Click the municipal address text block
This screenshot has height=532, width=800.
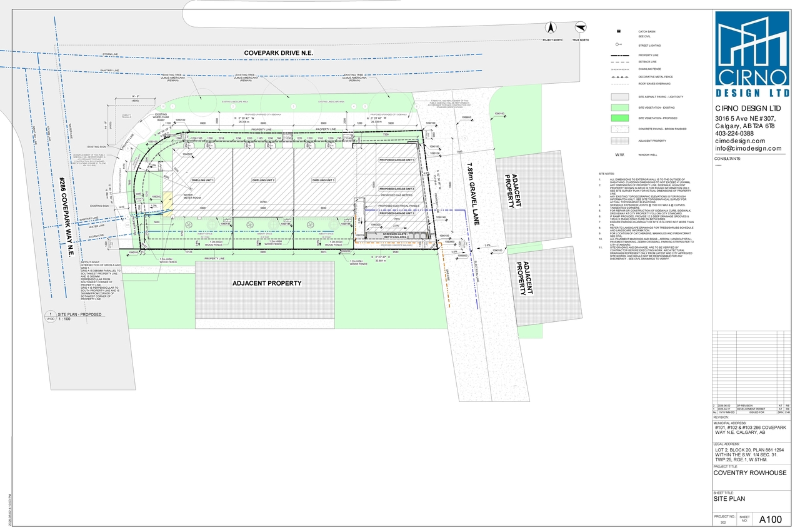coord(751,431)
